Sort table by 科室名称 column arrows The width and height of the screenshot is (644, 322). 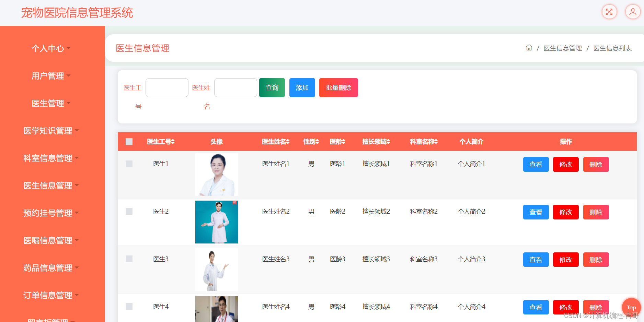click(436, 142)
